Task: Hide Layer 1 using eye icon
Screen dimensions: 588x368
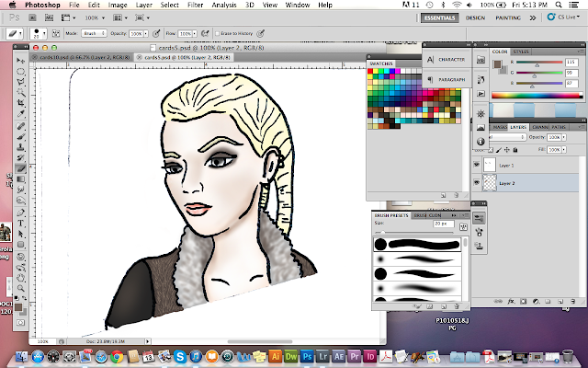Action: pos(477,165)
